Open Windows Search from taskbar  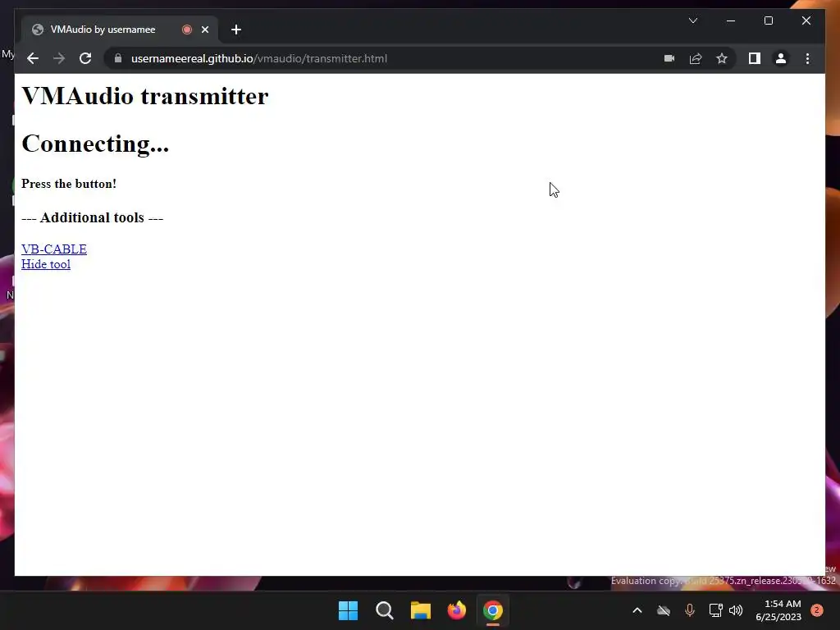click(384, 610)
